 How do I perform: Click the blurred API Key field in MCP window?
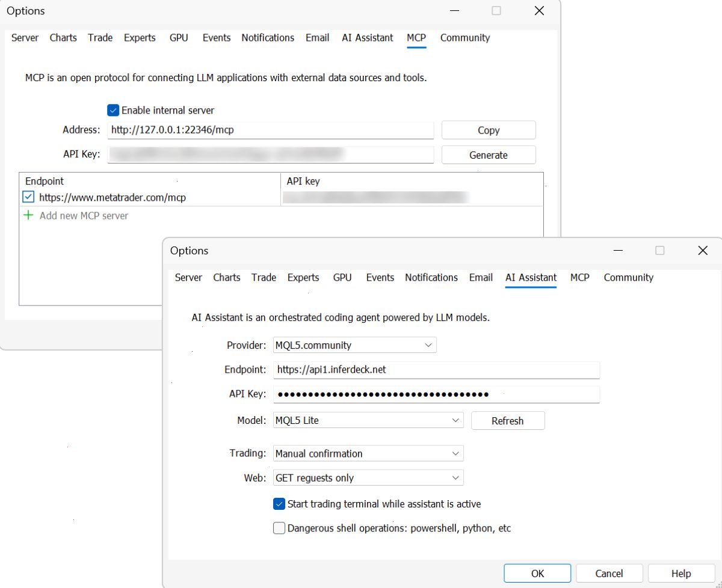coord(271,155)
